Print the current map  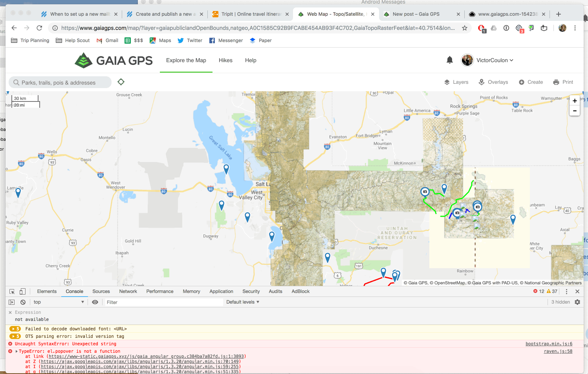pos(563,82)
